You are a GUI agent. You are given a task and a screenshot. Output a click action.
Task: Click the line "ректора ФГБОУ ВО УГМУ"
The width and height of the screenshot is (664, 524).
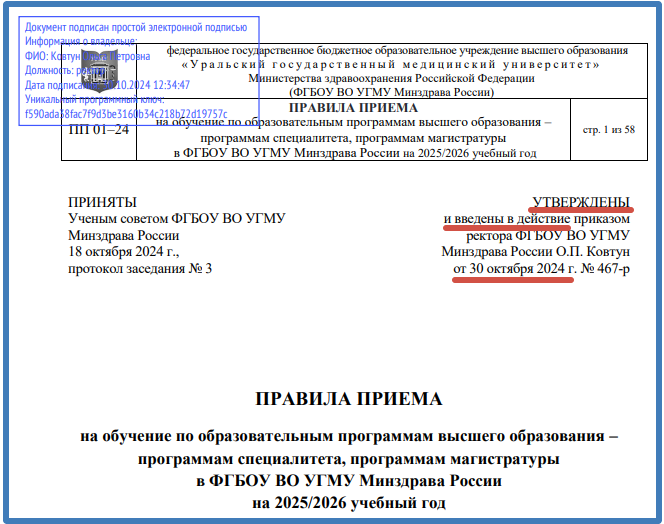tap(548, 235)
